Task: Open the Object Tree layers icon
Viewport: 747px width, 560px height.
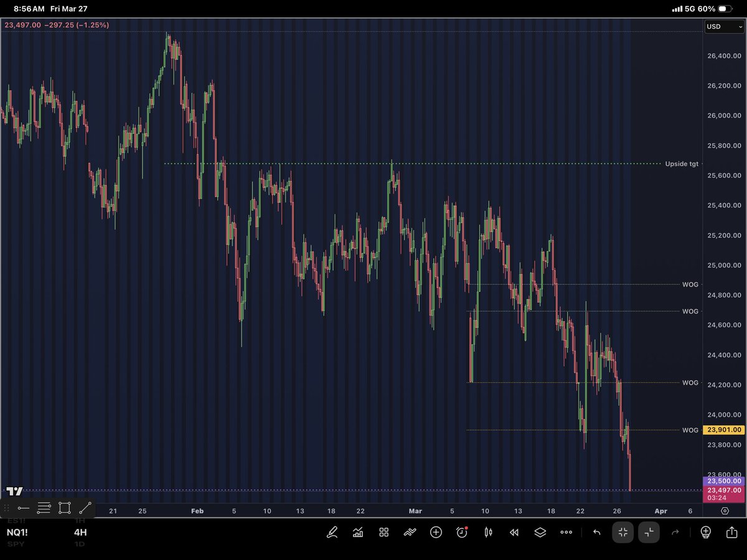Action: point(540,533)
